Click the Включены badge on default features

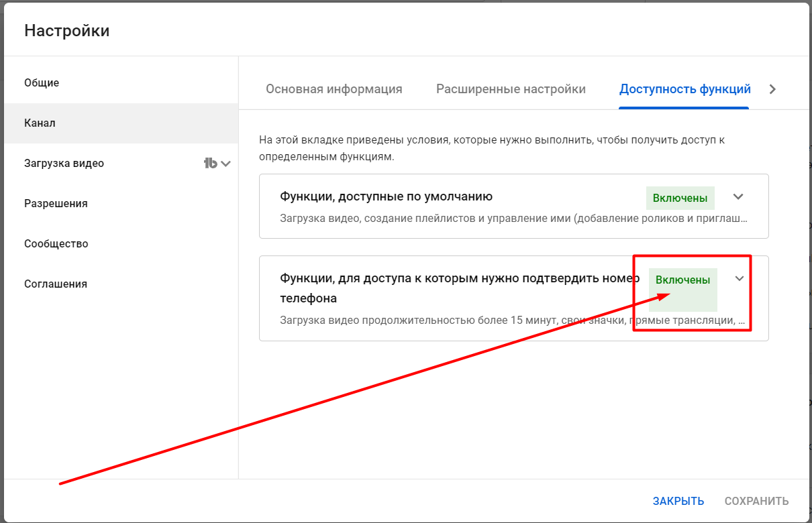coord(680,198)
